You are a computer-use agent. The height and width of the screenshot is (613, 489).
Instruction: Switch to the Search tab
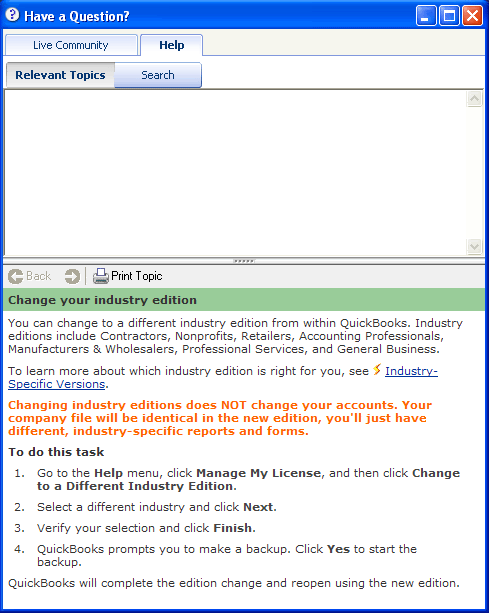158,75
